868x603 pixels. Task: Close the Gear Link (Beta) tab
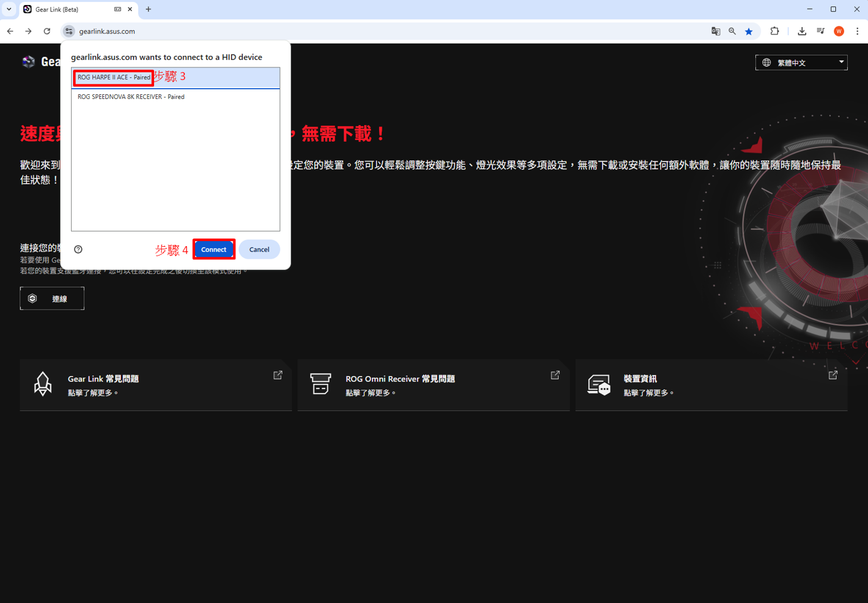point(130,9)
